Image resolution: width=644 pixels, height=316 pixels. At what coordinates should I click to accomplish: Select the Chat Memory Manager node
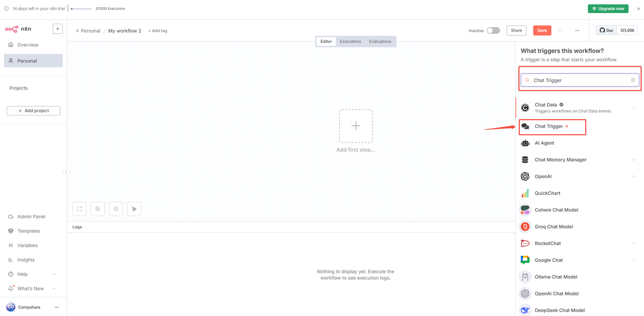point(580,160)
